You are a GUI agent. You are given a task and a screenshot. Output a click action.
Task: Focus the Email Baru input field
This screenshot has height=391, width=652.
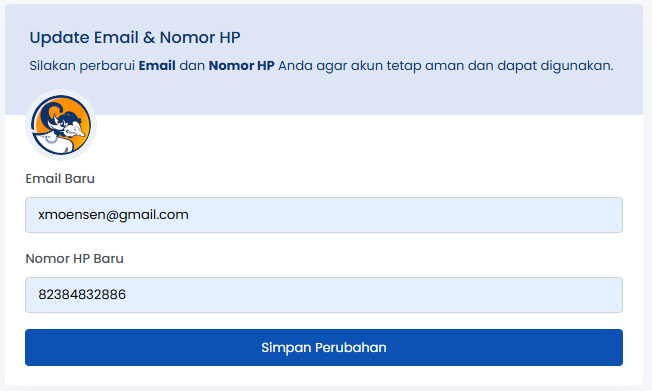click(x=324, y=215)
